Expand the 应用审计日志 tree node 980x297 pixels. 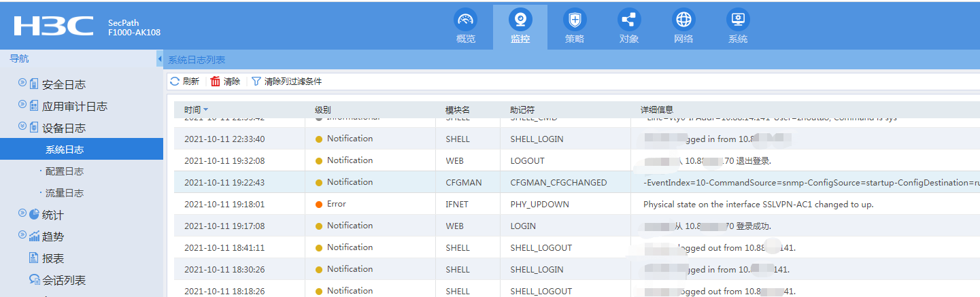click(x=22, y=105)
